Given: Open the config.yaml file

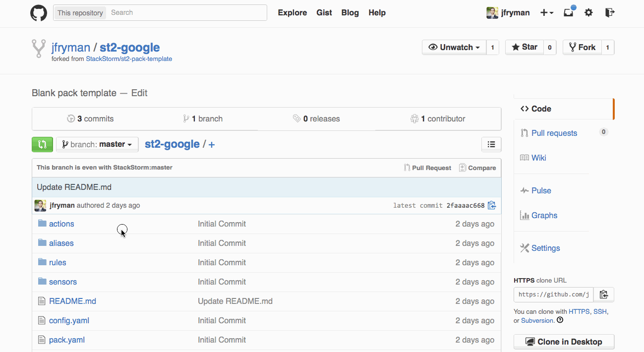Looking at the screenshot, I should click(x=69, y=320).
